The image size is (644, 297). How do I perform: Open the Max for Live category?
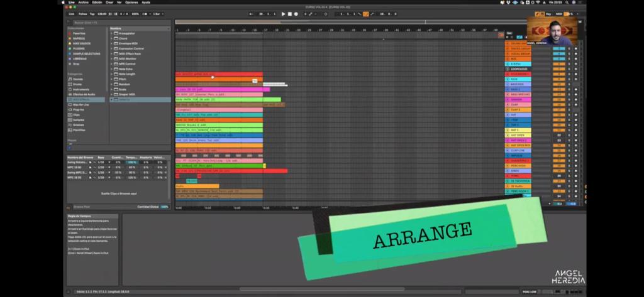click(80, 104)
